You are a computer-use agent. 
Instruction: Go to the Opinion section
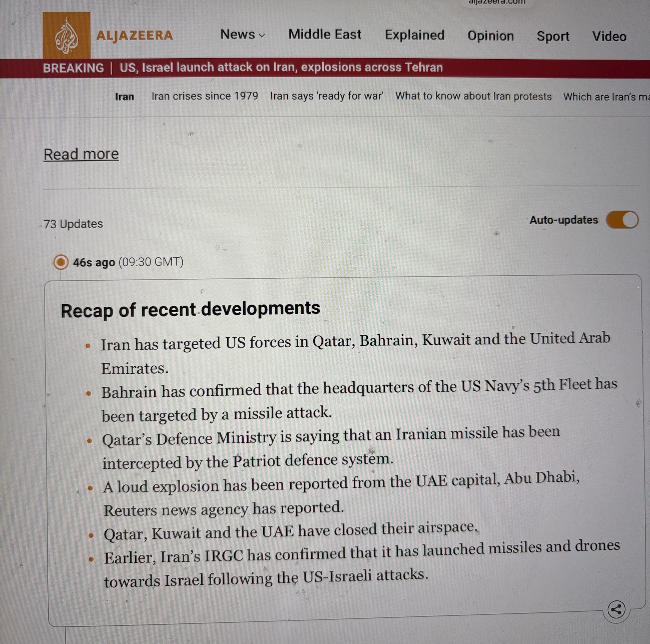coord(490,36)
